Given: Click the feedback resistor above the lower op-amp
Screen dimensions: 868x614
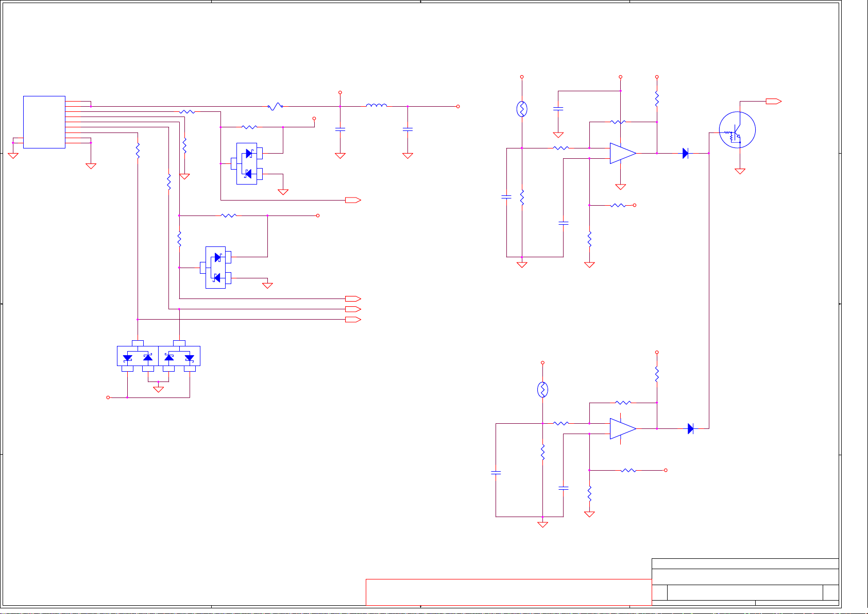Looking at the screenshot, I should [x=623, y=403].
